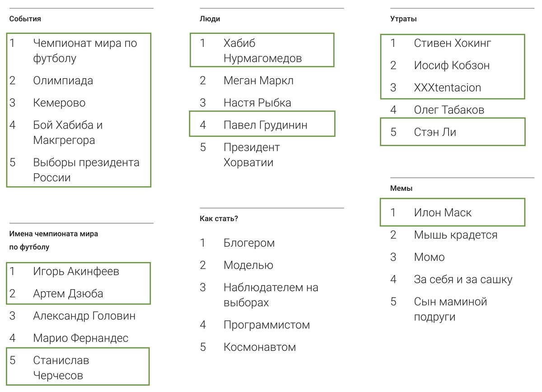
Task: Select 'Наблюдателем на выборах' item
Action: tap(271, 295)
